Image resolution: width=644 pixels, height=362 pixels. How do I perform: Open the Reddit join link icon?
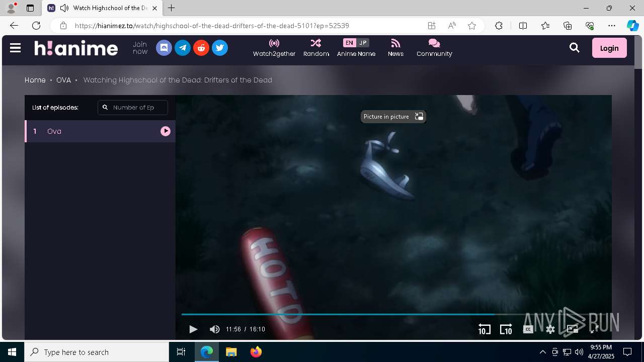point(201,48)
